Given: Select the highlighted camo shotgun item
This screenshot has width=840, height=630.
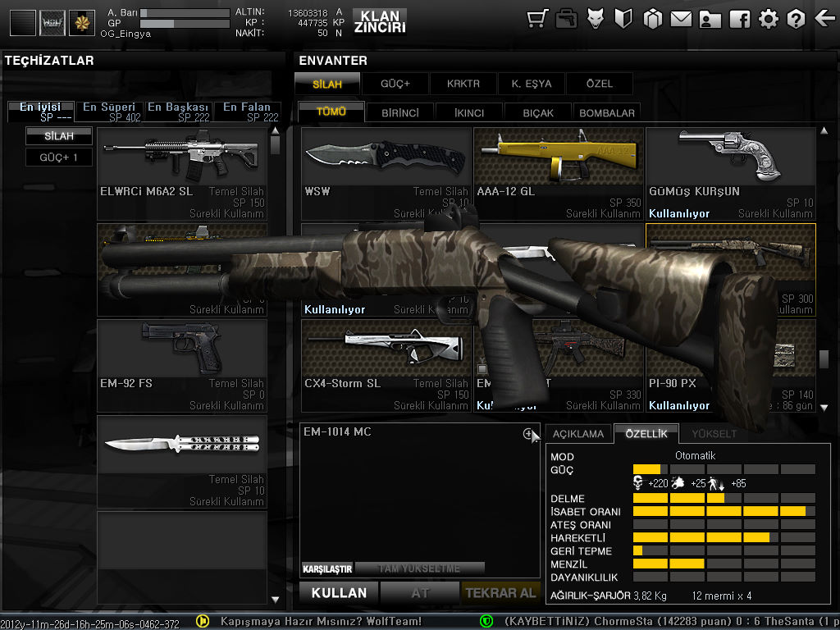Looking at the screenshot, I should 731,270.
